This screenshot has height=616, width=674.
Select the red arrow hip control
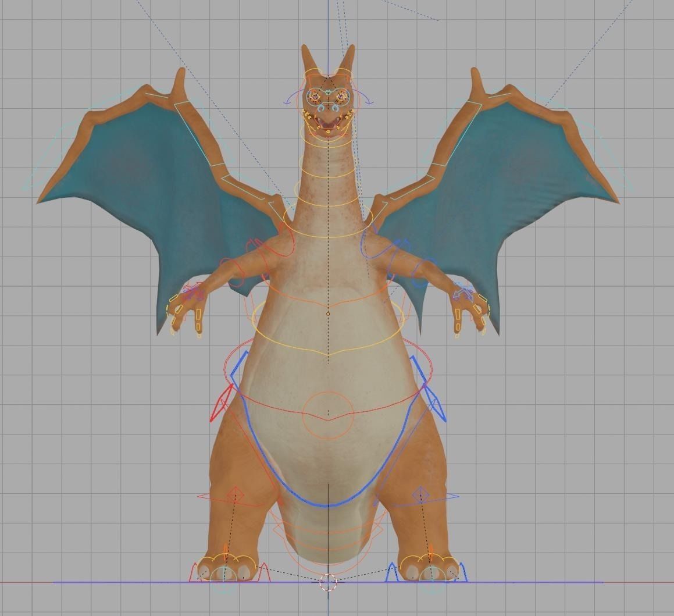click(x=222, y=403)
